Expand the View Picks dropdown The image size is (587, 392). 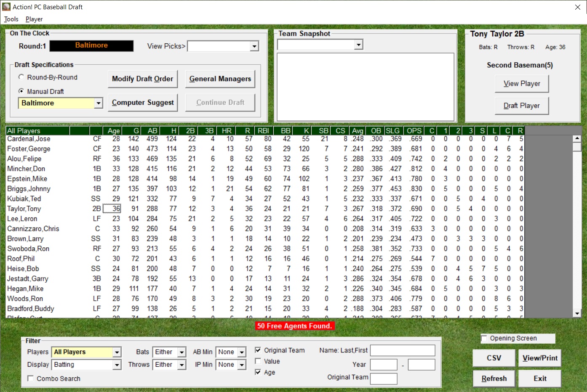[254, 46]
